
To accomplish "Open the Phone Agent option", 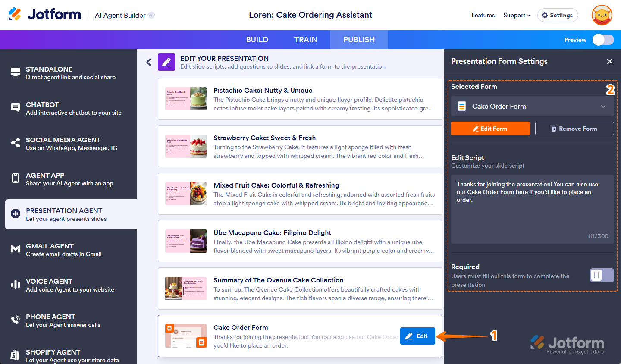I will click(x=71, y=320).
